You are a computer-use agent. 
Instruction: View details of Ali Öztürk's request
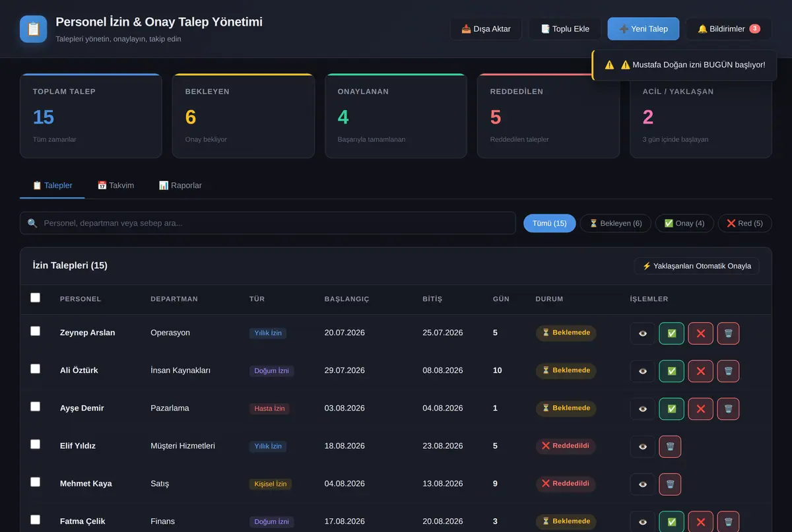pyautogui.click(x=643, y=371)
